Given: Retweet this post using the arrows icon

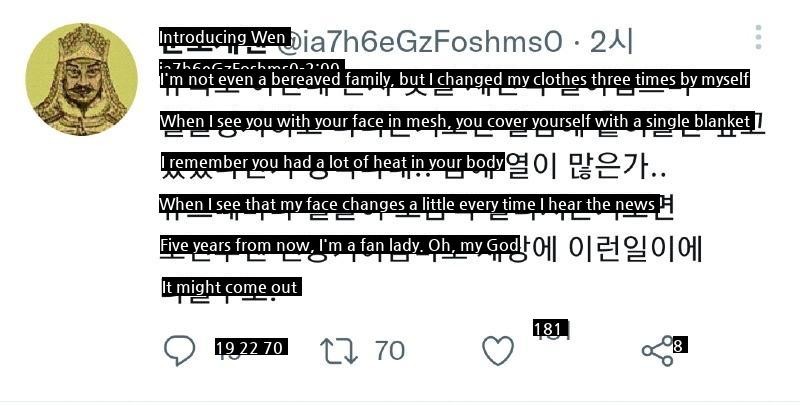Looking at the screenshot, I should 338,350.
